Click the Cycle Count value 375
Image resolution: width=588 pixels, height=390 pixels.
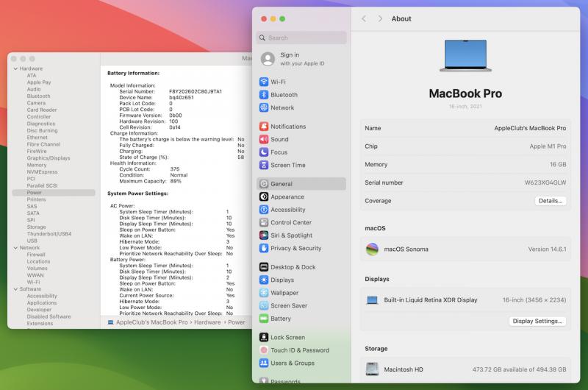pos(175,169)
